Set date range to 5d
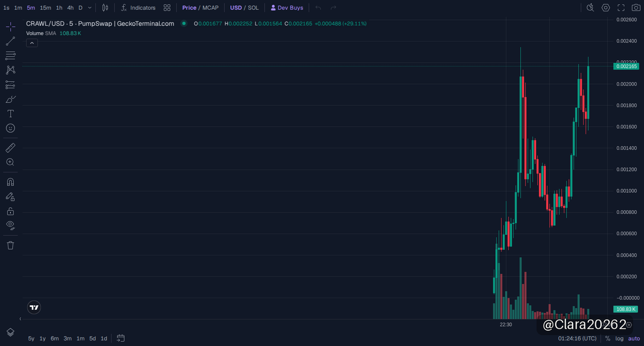 click(93, 338)
